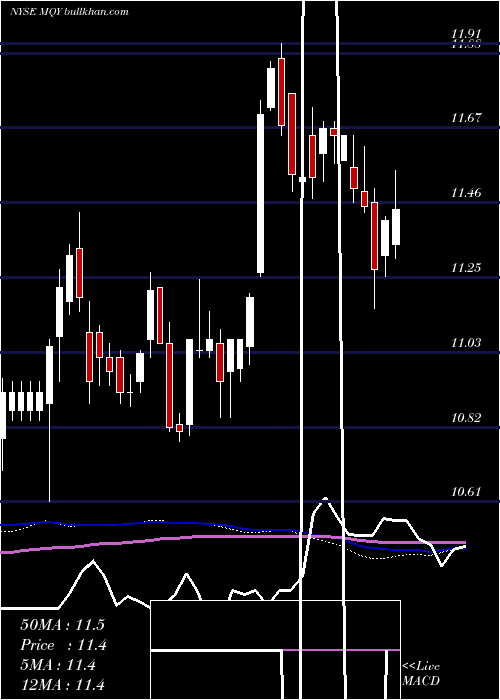Click the Price : 11.4 legend entry
Image resolution: width=500 pixels, height=700 pixels.
coord(63,645)
